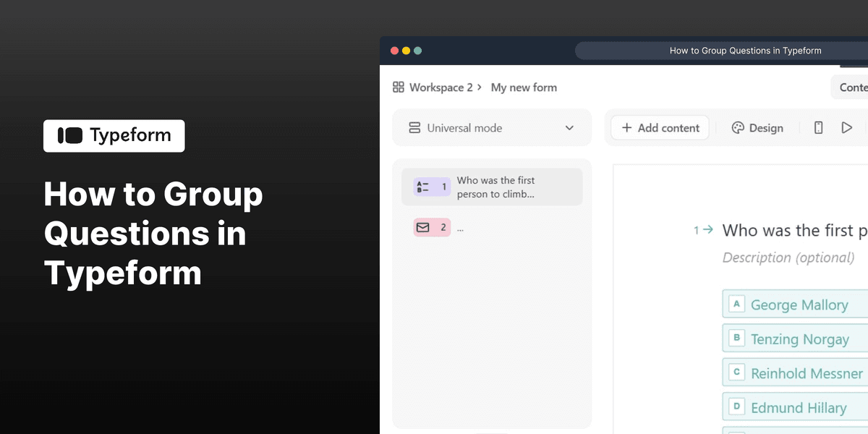The height and width of the screenshot is (434, 868).
Task: Select answer option George Mallory
Action: (x=799, y=304)
